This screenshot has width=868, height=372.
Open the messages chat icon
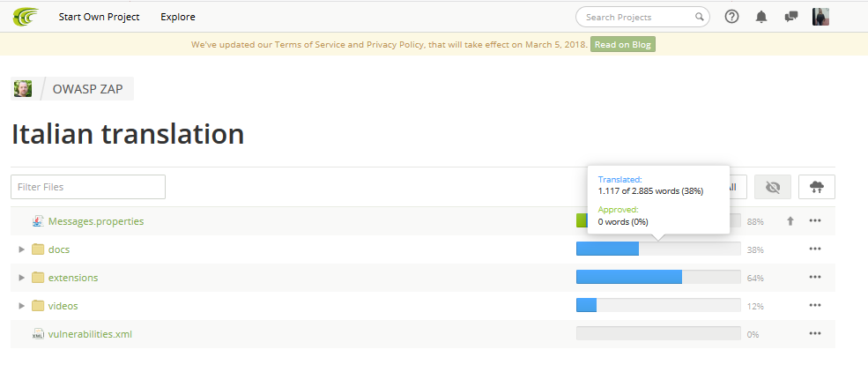pyautogui.click(x=791, y=17)
